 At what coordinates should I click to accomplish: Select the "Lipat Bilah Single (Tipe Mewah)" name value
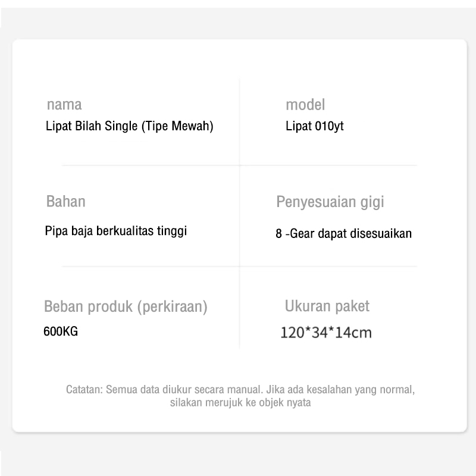129,127
